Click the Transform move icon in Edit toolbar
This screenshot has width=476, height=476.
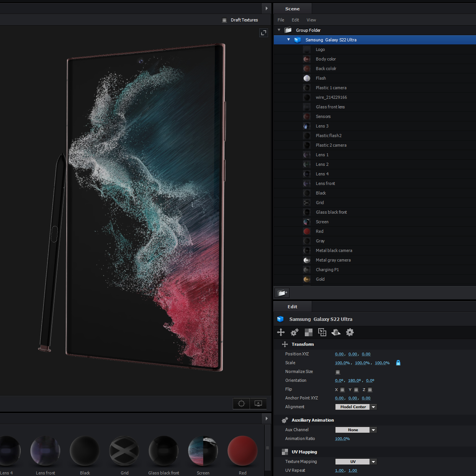tap(281, 332)
